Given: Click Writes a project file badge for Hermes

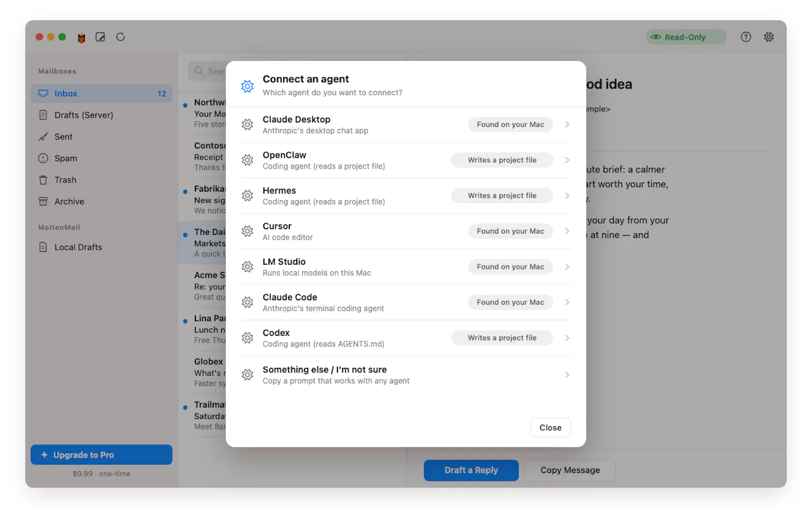Looking at the screenshot, I should pos(502,196).
